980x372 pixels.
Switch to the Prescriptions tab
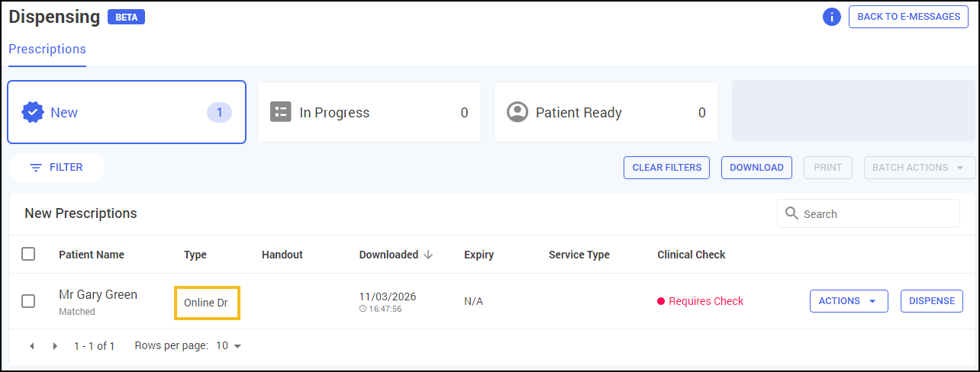pyautogui.click(x=47, y=49)
